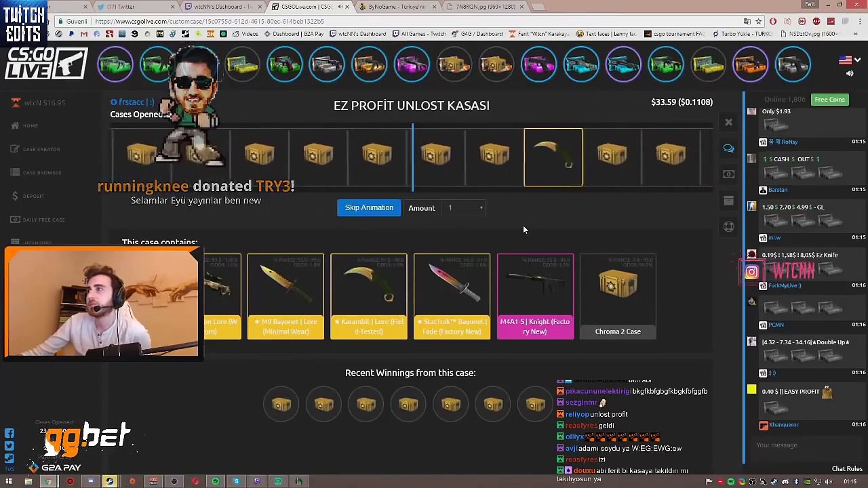Click the highlighted Karambit in the spinner reel
The height and width of the screenshot is (488, 868).
click(x=553, y=157)
